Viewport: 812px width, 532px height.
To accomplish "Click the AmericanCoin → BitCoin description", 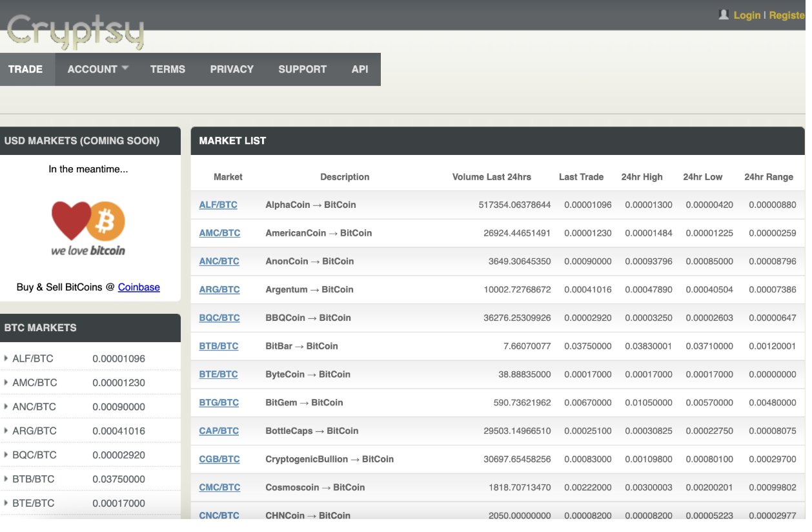I will click(x=319, y=233).
